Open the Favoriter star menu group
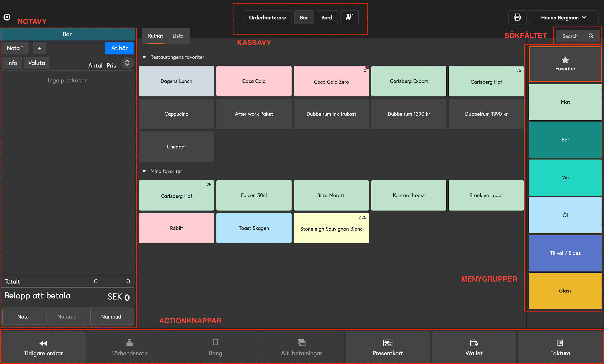604x364 pixels. [565, 64]
